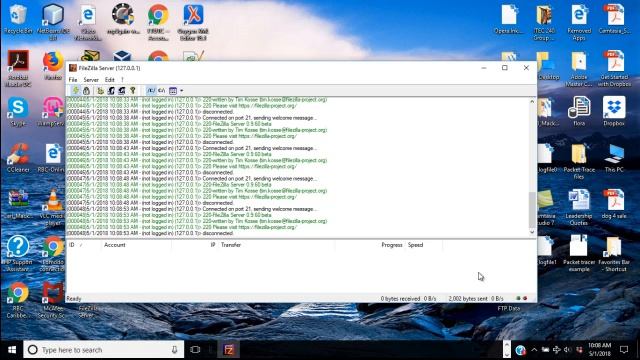Viewport: 640px width, 360px height.
Task: Click the green activity indicator in status bar
Action: tap(518, 298)
